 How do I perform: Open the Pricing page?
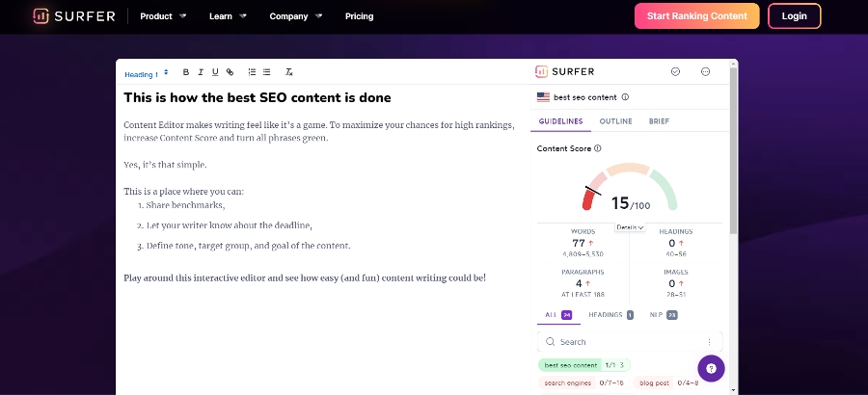point(360,16)
